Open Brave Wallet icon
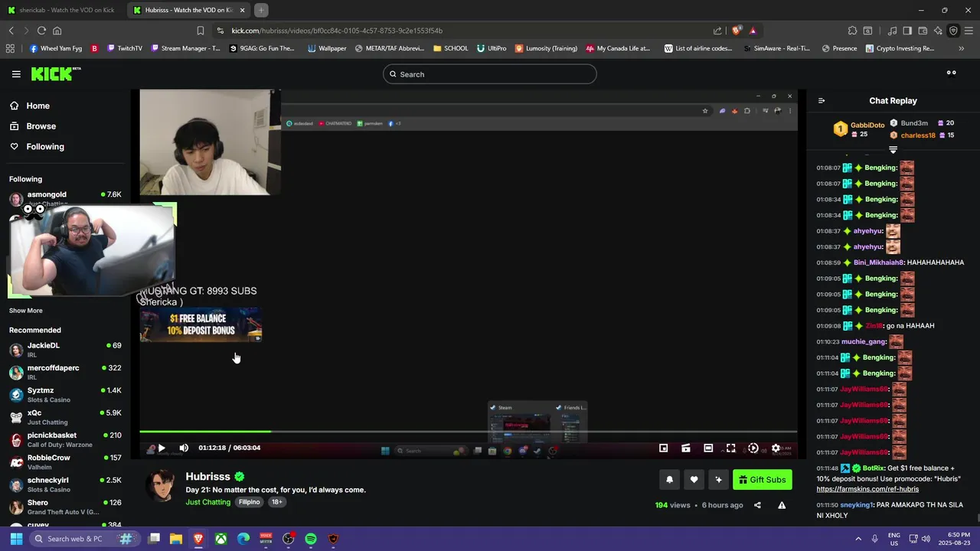The width and height of the screenshot is (980, 551). 923,31
